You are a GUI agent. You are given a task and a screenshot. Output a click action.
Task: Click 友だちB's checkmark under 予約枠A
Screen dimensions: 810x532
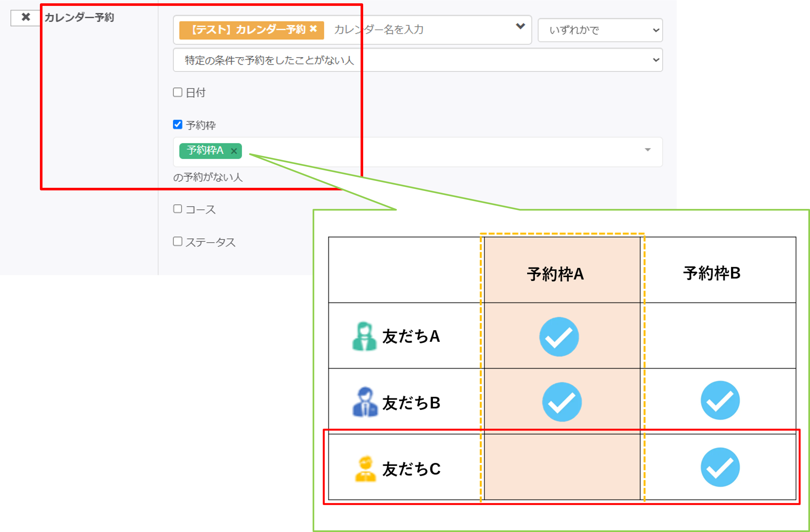click(x=562, y=402)
